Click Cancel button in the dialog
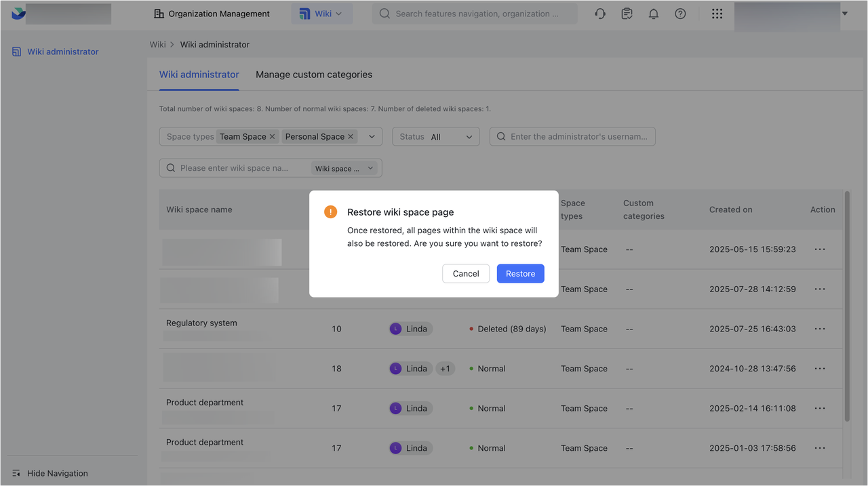868x486 pixels. (x=466, y=274)
